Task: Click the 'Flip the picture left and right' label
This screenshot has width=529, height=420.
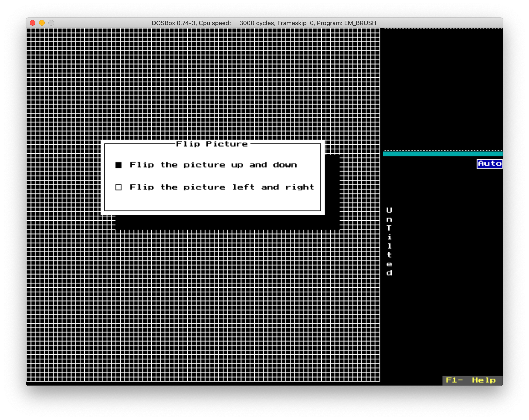Action: 222,187
